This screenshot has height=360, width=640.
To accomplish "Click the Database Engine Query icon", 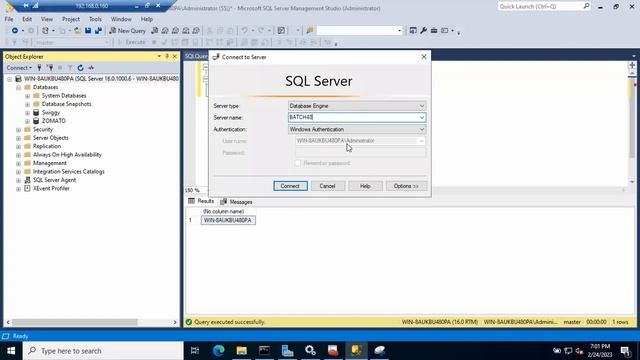I will pyautogui.click(x=154, y=31).
